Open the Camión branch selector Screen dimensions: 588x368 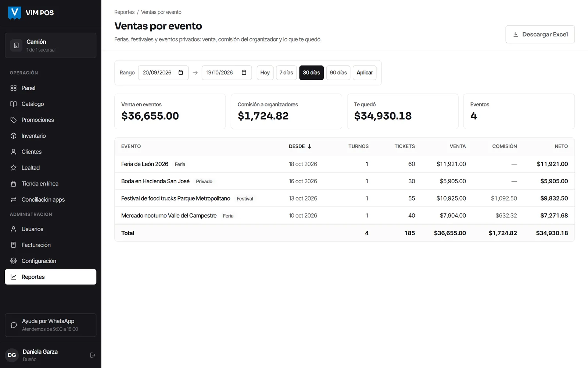pyautogui.click(x=51, y=45)
